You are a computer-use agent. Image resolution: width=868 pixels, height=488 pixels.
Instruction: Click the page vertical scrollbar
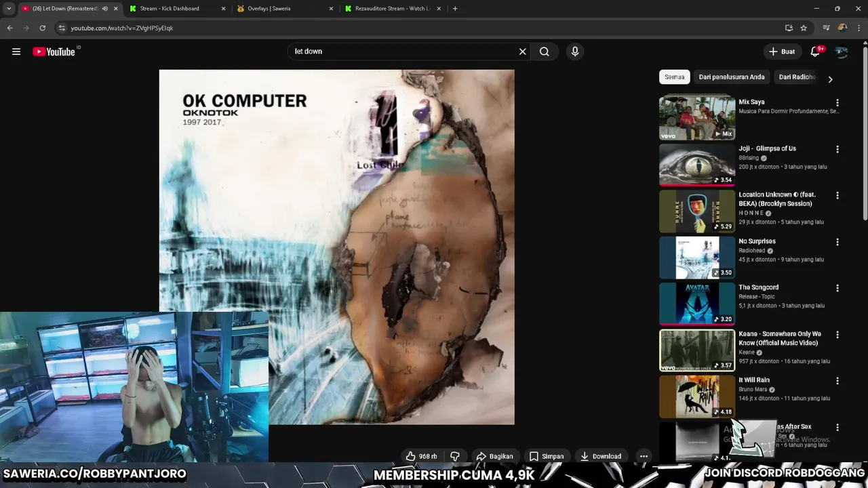pyautogui.click(x=865, y=132)
